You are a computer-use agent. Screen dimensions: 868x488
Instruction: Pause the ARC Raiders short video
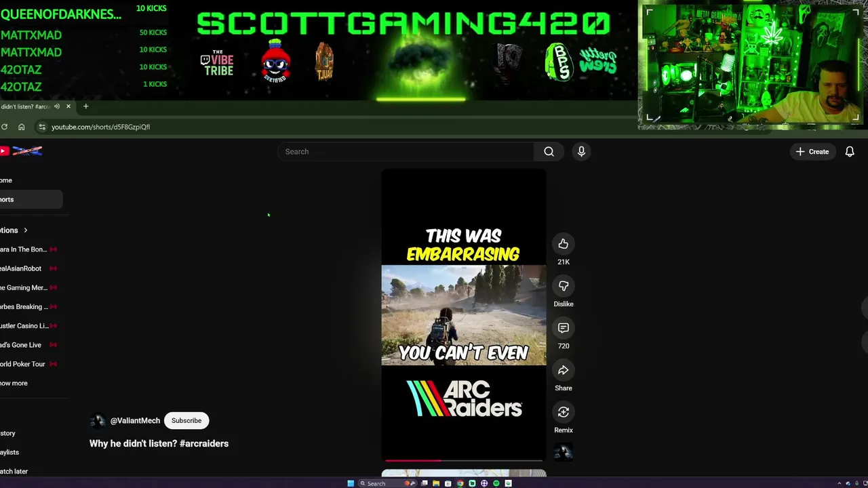tap(464, 315)
